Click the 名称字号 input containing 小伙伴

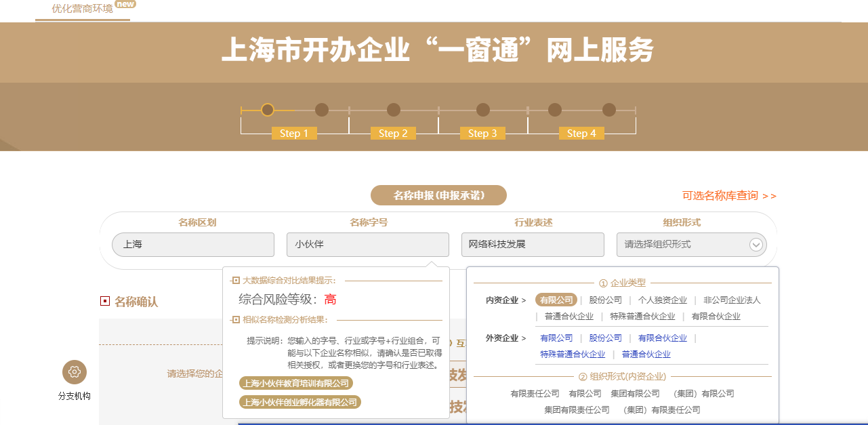(x=367, y=244)
